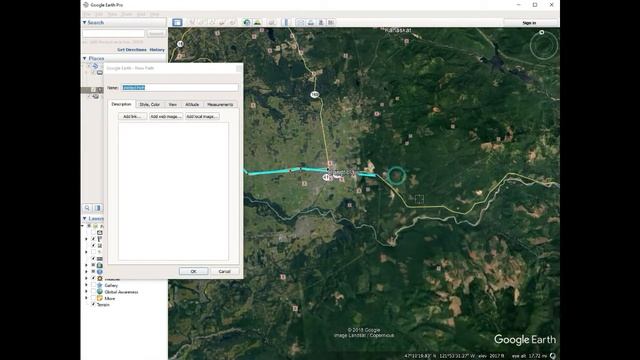640x360 pixels.
Task: Click the Record a Tour toolbar icon
Action: (232, 22)
